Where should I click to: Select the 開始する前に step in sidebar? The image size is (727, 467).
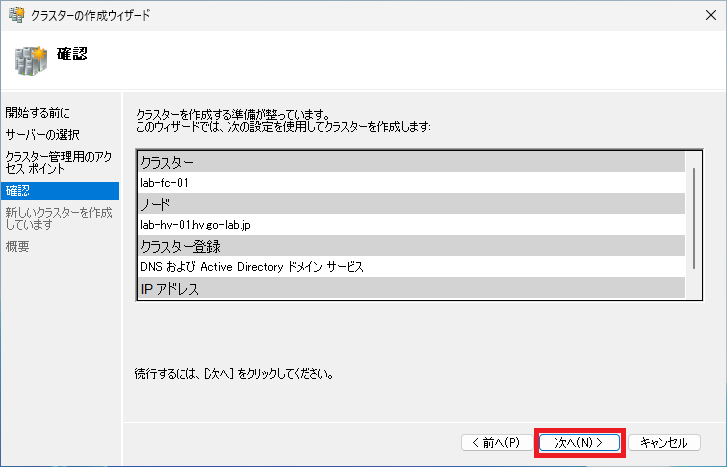coord(38,112)
